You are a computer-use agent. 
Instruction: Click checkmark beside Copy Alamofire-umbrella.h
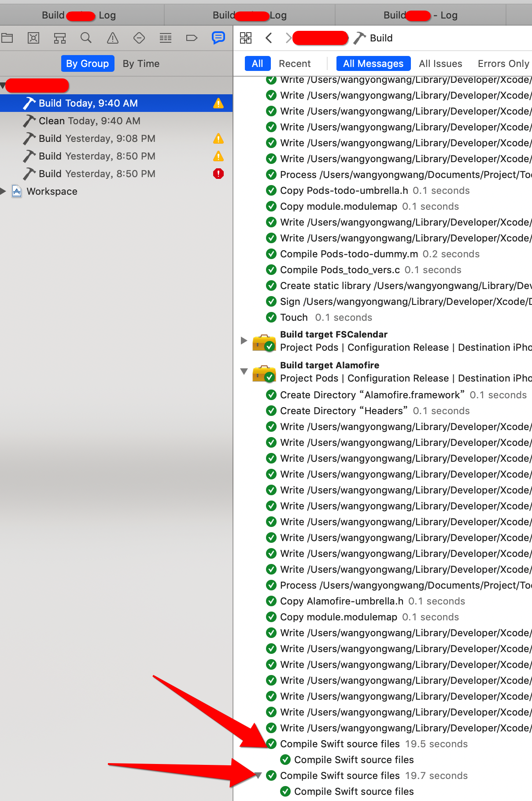click(272, 601)
